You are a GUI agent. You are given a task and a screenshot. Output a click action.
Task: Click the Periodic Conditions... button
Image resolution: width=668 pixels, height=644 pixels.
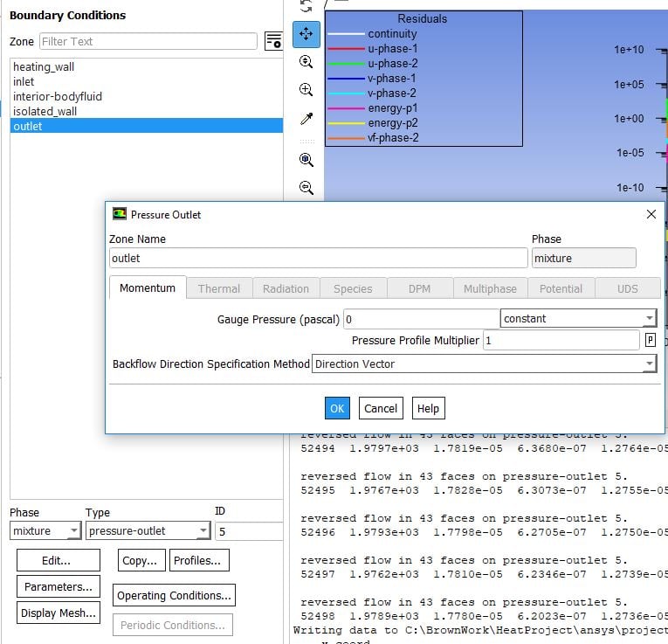tap(173, 625)
